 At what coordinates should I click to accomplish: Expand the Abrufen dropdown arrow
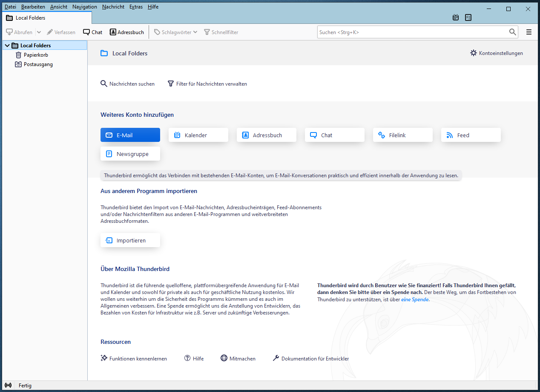[x=39, y=32]
